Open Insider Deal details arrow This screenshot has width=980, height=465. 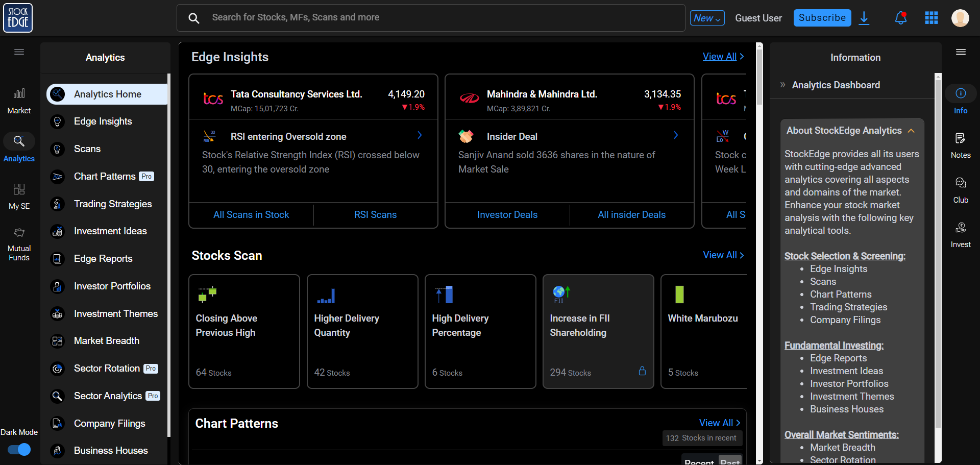coord(676,135)
